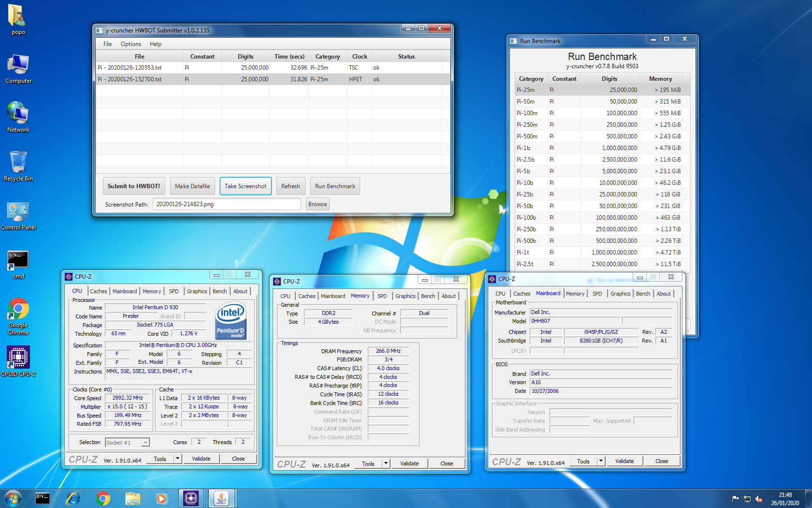Click Close in Mainboard CPU-Z window
The image size is (812, 508).
[x=662, y=461]
